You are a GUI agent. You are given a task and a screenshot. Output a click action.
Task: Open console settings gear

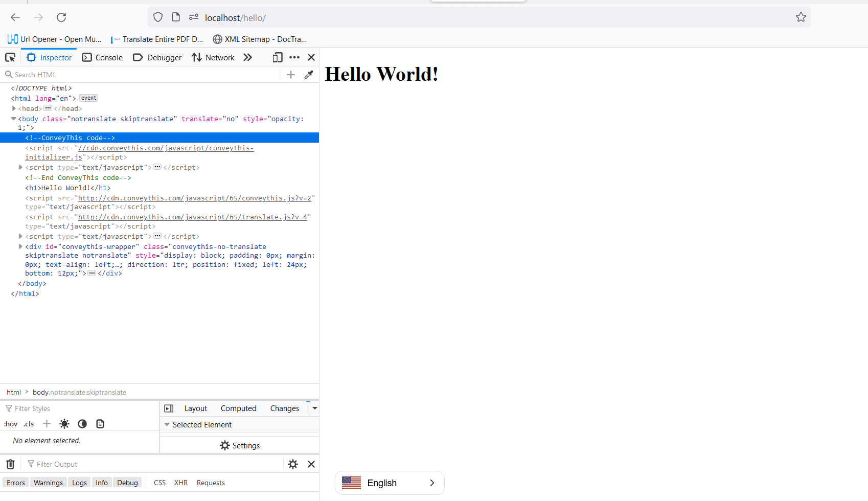click(293, 464)
